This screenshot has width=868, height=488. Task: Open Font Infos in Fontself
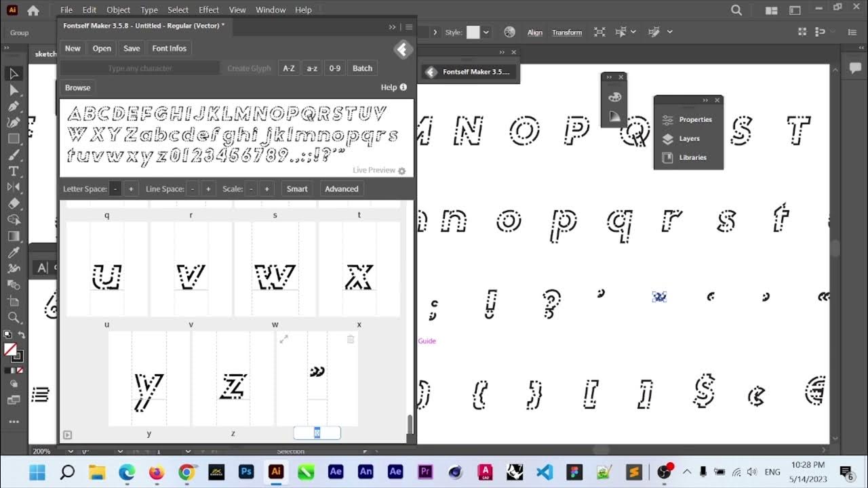(169, 48)
